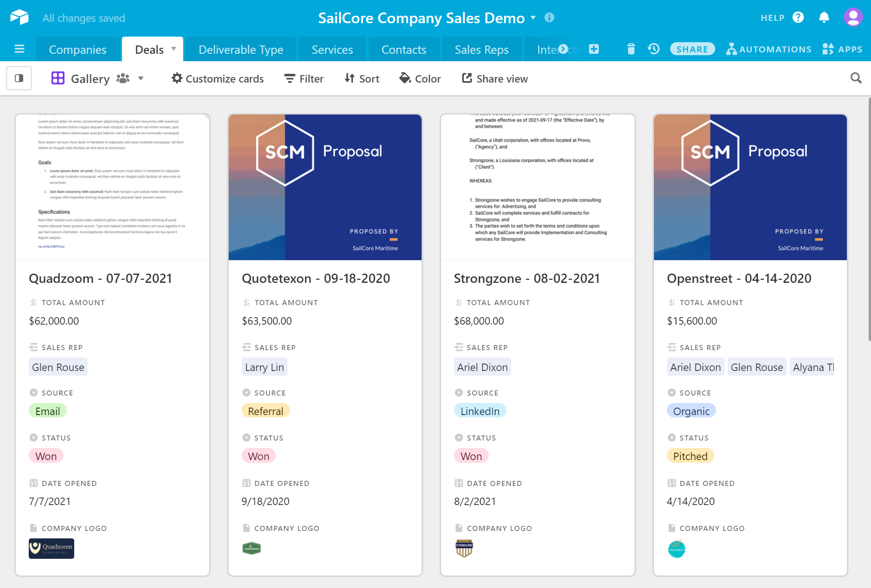Click the Airtable home logo

pyautogui.click(x=19, y=18)
